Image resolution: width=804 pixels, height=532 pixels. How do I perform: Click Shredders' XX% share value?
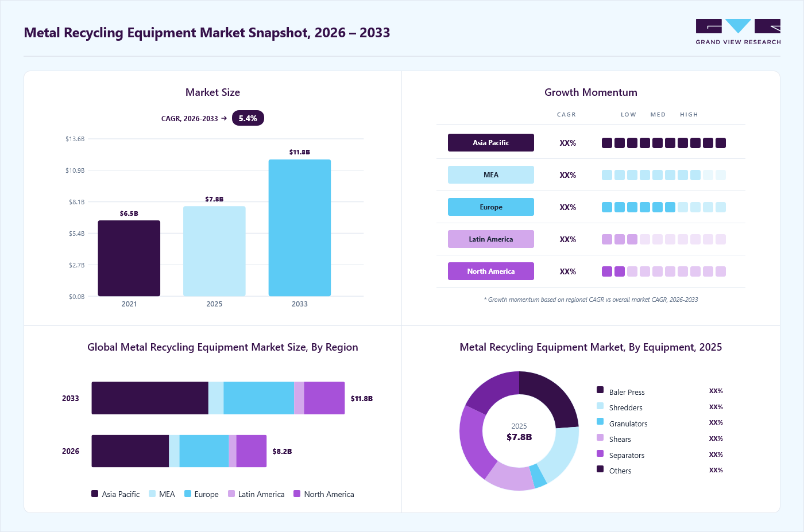pyautogui.click(x=716, y=407)
